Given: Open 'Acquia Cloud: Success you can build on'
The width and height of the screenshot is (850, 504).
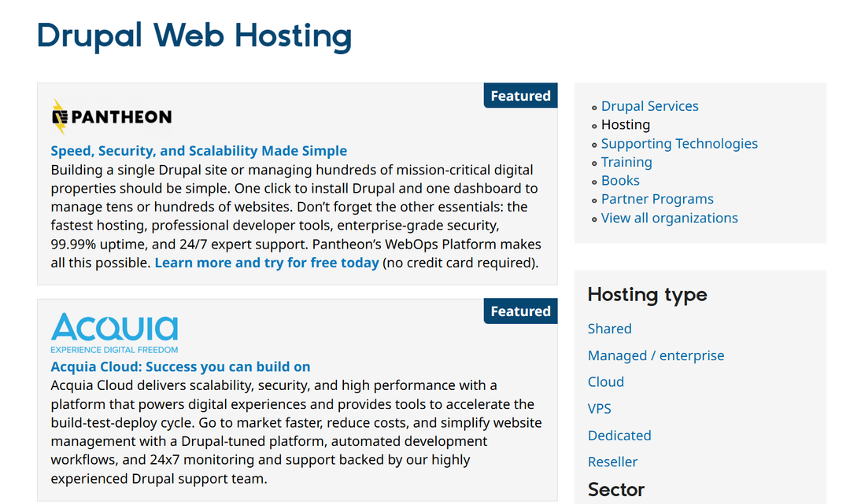Looking at the screenshot, I should (x=180, y=366).
